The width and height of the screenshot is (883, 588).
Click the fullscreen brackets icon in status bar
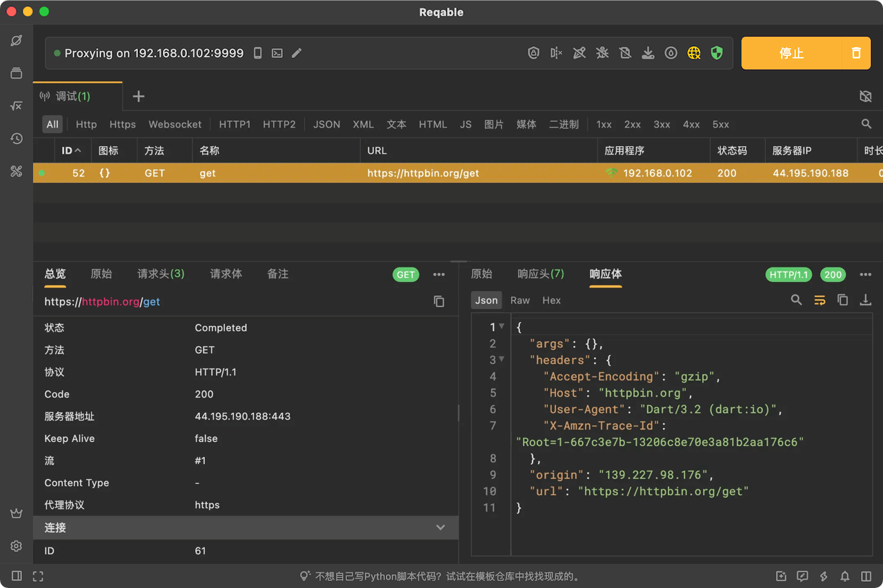point(38,576)
